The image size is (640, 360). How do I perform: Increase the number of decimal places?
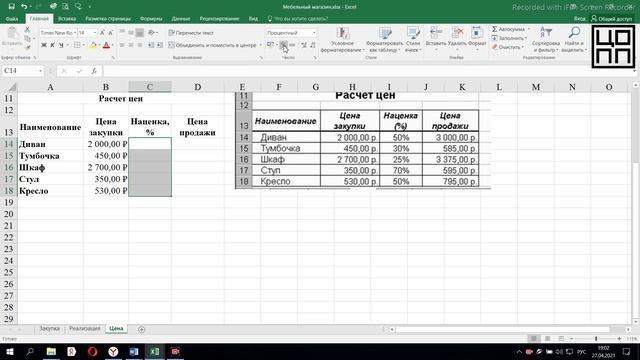(x=304, y=45)
